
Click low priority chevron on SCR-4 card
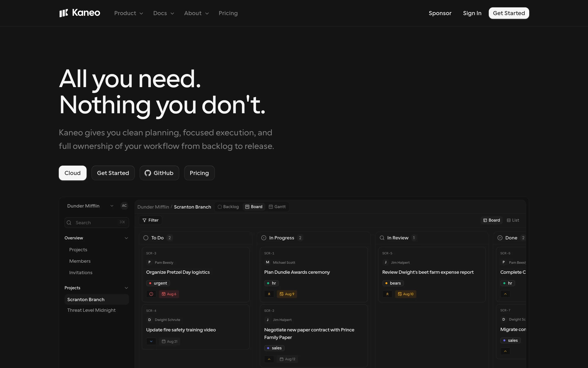click(151, 341)
